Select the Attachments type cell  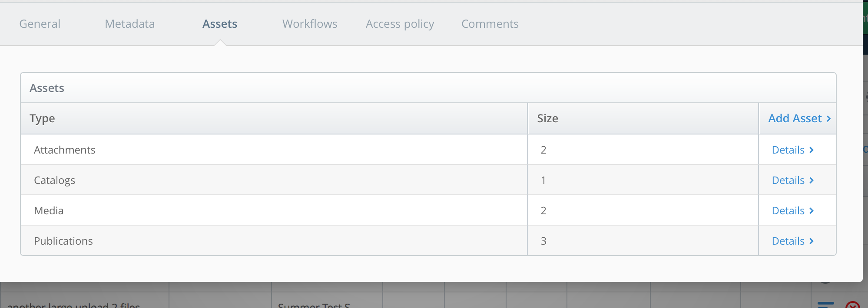tap(65, 150)
